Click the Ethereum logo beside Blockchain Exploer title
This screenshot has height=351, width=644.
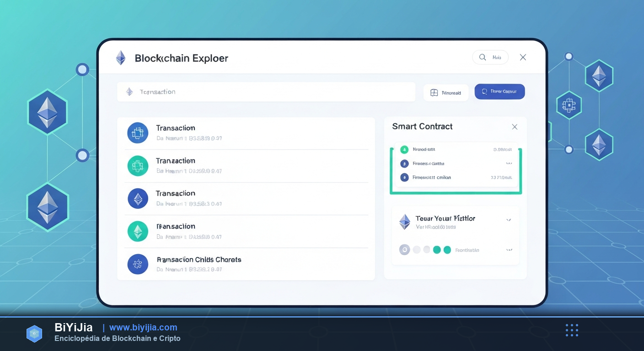120,58
